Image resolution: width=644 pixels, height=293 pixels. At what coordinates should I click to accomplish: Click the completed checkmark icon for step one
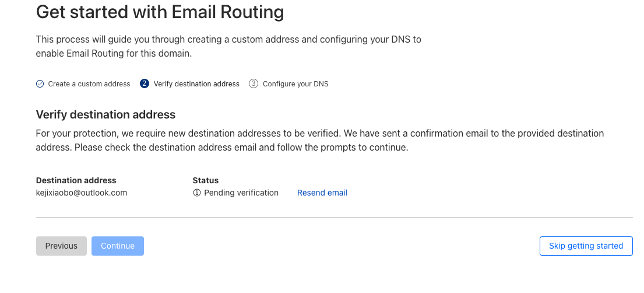click(x=40, y=84)
